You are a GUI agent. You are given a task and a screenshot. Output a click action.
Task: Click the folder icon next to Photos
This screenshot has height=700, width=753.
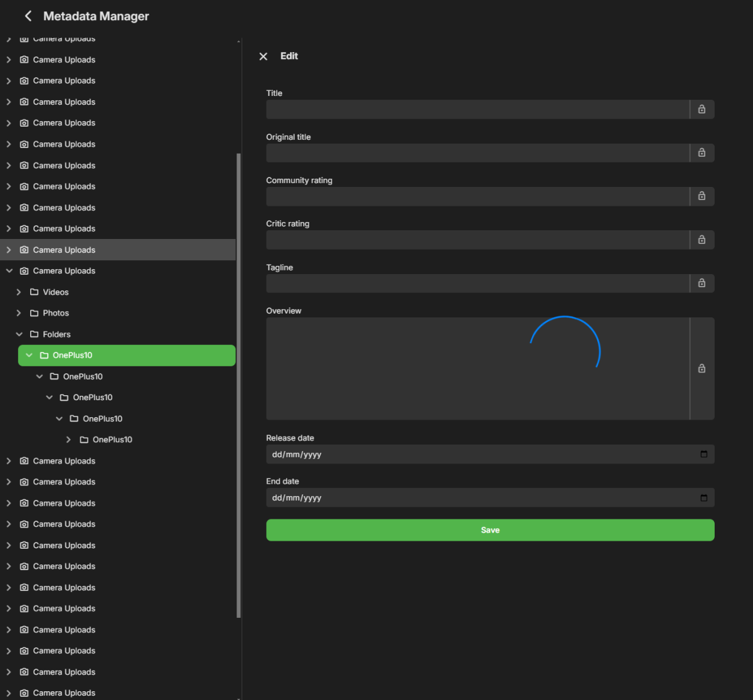coord(35,313)
